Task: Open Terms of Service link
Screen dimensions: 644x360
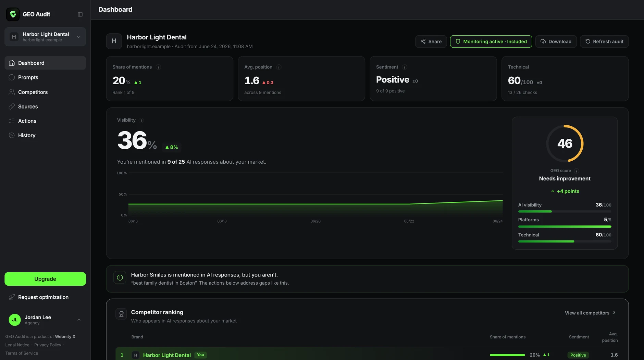Action: click(22, 353)
